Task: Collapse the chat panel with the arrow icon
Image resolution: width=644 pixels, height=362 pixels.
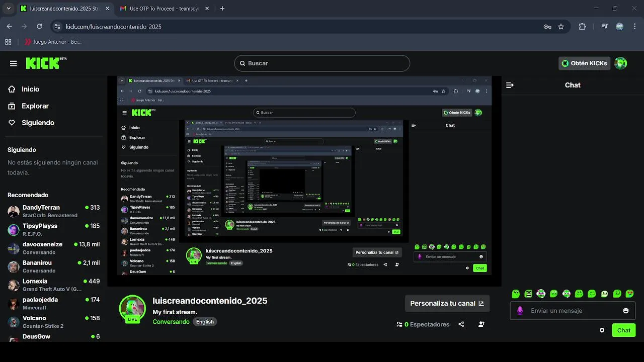Action: pyautogui.click(x=510, y=85)
